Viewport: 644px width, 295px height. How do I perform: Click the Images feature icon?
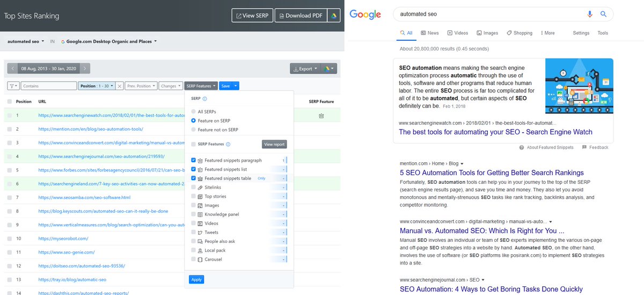200,205
